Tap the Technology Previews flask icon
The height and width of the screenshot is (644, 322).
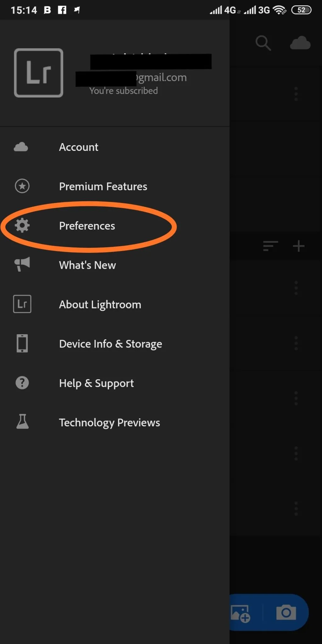22,422
